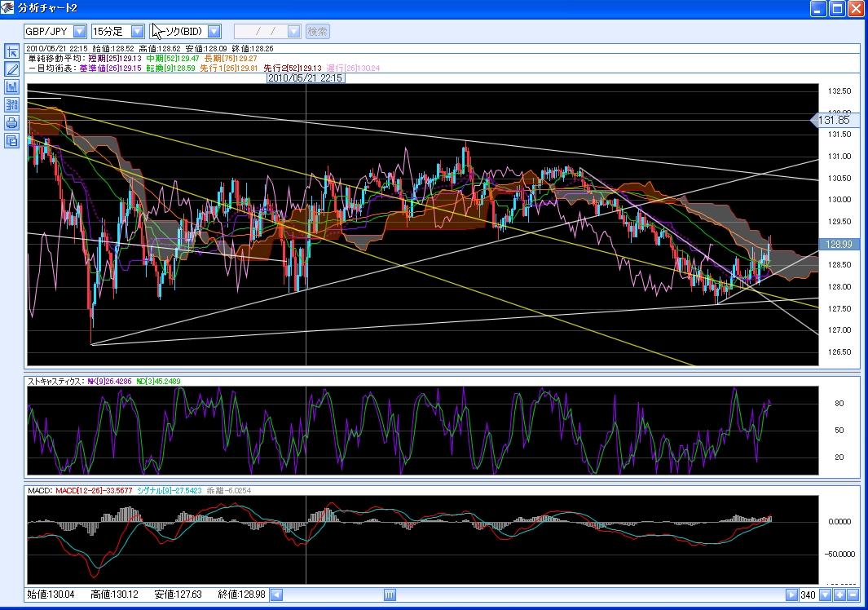This screenshot has width=868, height=610.
Task: Click 遅行[26]130.24 Ichimoku label
Action: 353,69
